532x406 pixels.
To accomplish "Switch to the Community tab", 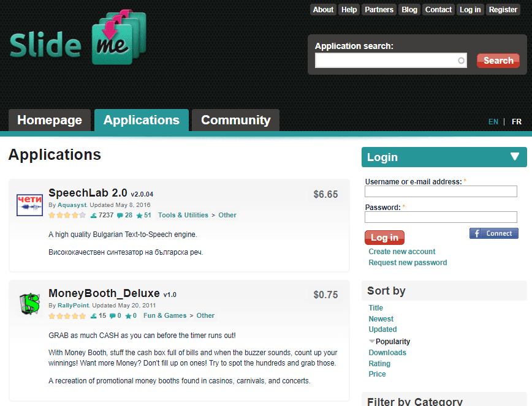I will point(235,120).
